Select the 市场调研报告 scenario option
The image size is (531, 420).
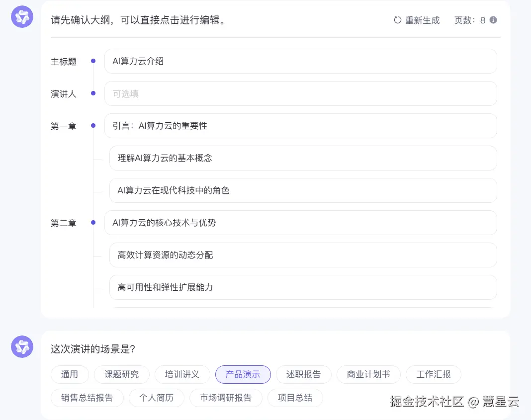[226, 398]
